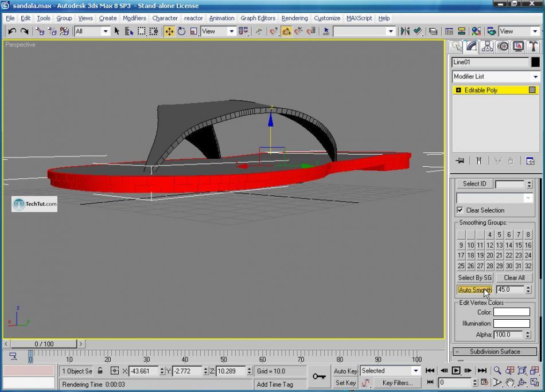The width and height of the screenshot is (545, 392).
Task: Switch to the Hierarchy command panel tab
Action: pyautogui.click(x=487, y=47)
